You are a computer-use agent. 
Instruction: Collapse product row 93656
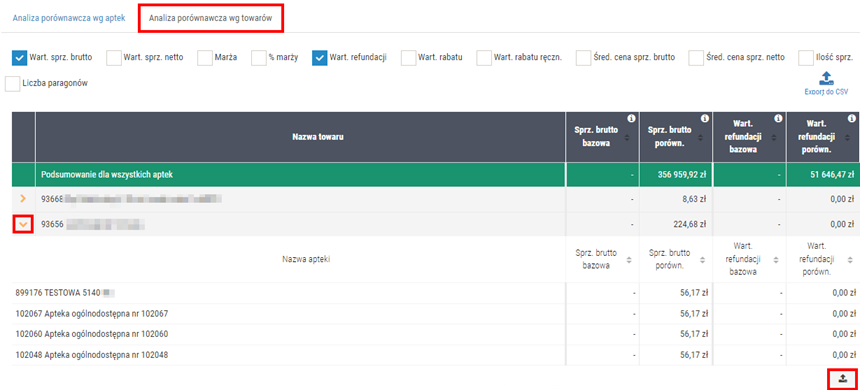(x=23, y=225)
